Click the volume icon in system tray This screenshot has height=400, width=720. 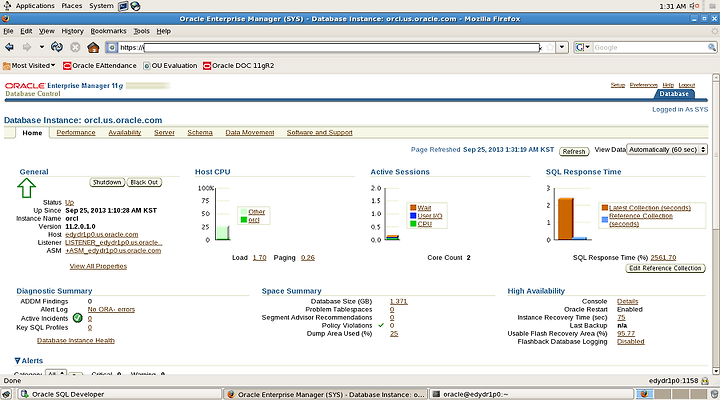pyautogui.click(x=695, y=6)
